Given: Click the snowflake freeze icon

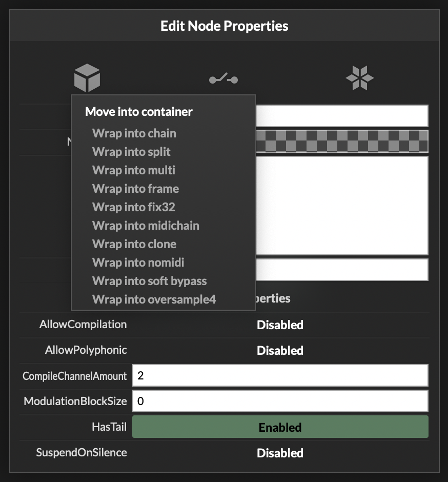Looking at the screenshot, I should click(359, 78).
